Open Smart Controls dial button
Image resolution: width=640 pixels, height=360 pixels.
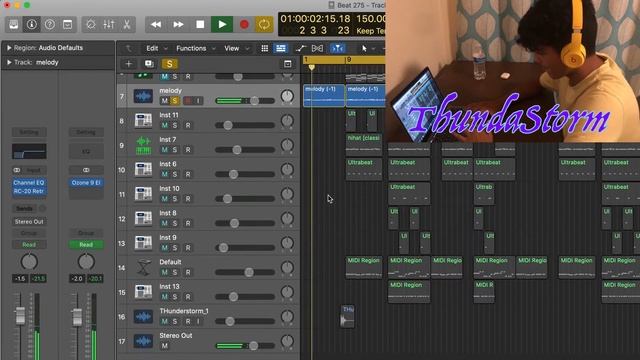pyautogui.click(x=91, y=25)
